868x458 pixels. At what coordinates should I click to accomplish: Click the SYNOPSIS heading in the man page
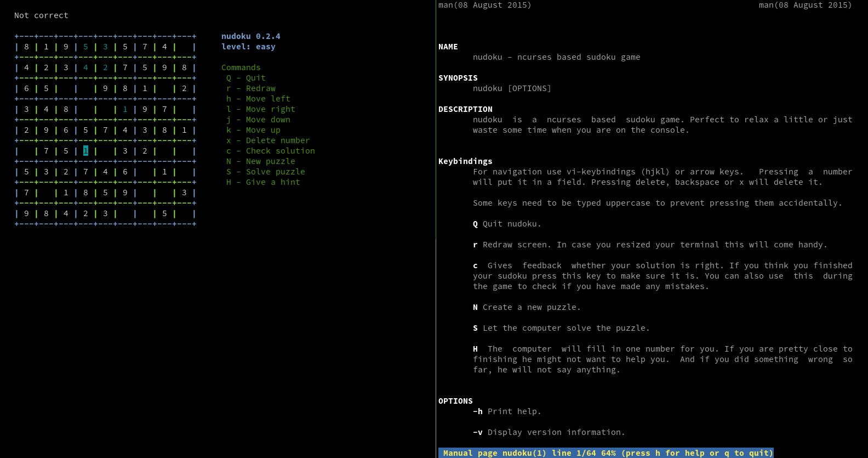pos(458,78)
